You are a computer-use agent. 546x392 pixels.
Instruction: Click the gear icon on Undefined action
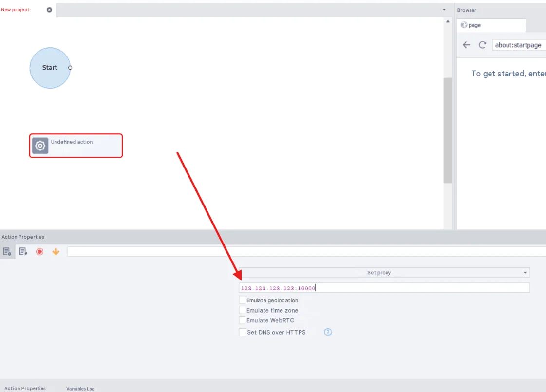(40, 146)
